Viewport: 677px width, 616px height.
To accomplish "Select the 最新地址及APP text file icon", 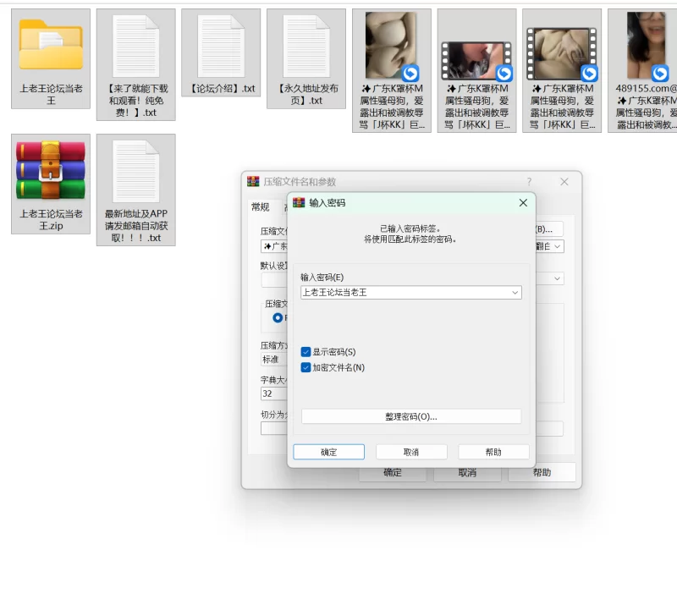I will tap(136, 172).
